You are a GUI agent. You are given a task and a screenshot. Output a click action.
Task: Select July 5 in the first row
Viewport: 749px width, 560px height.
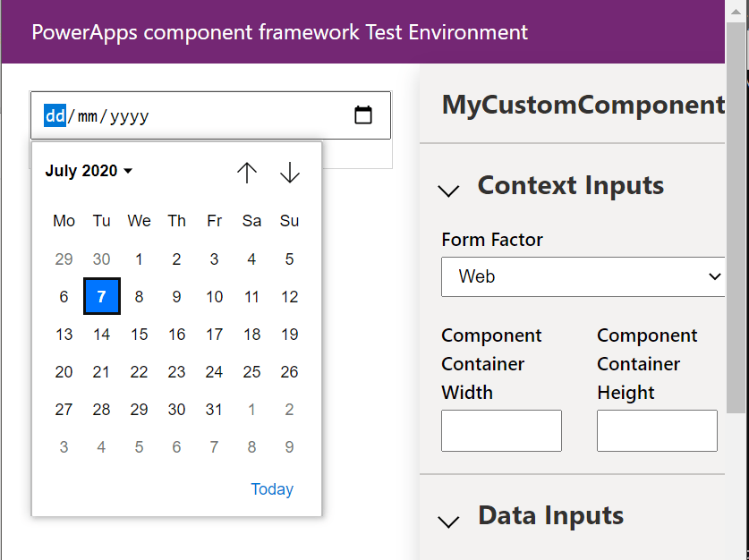tap(289, 259)
